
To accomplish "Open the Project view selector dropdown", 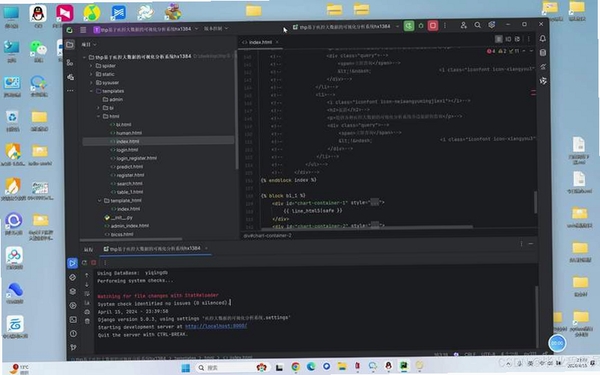I will pyautogui.click(x=88, y=44).
